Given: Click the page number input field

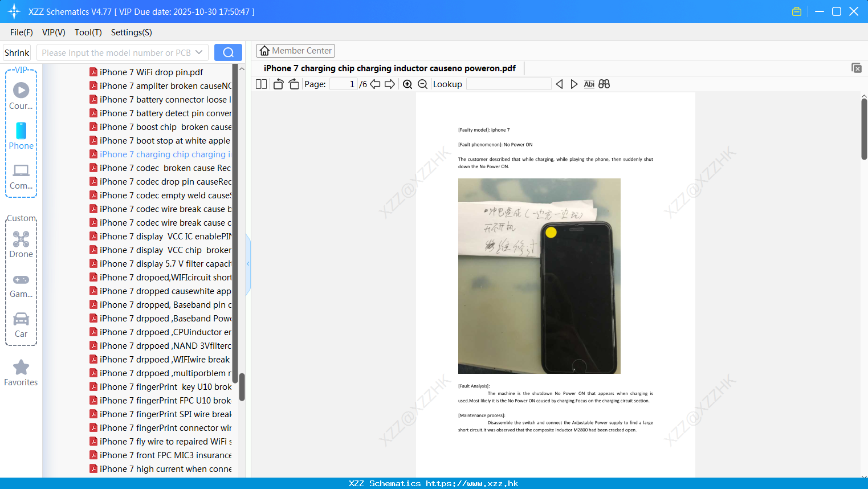Looking at the screenshot, I should (343, 84).
